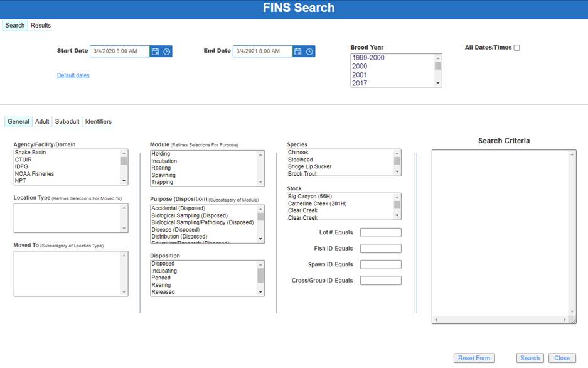Enable the All Dates/Times checkbox
This screenshot has height=368, width=588.
click(x=516, y=48)
